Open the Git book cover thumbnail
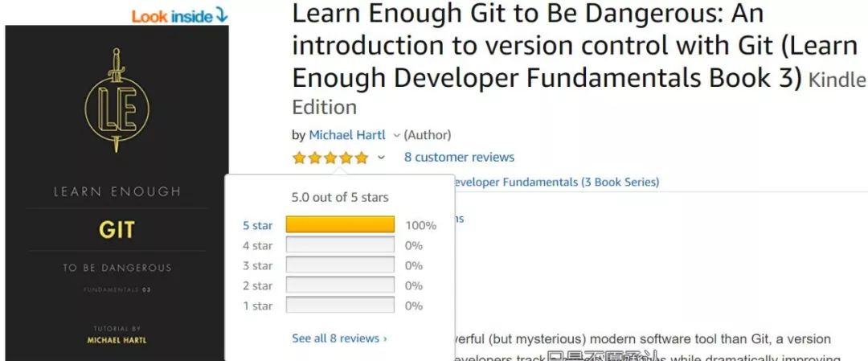 pyautogui.click(x=117, y=193)
